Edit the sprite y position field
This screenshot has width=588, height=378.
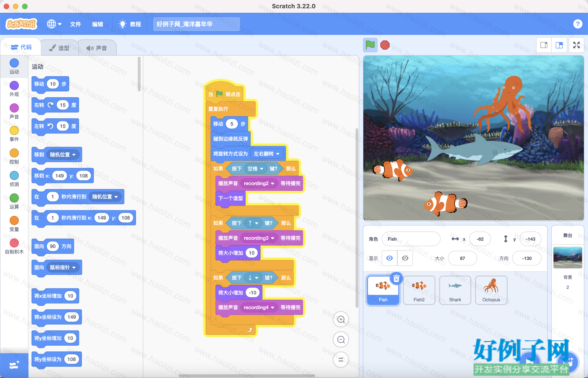[x=530, y=239]
